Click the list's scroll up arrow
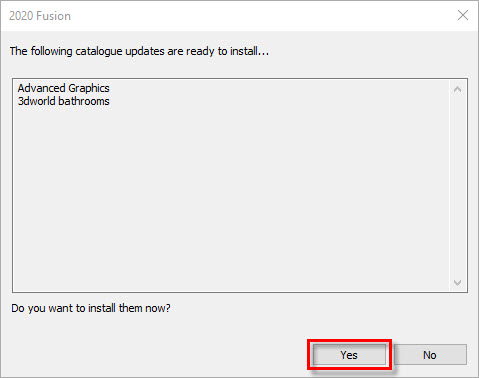This screenshot has width=479, height=378. (x=457, y=89)
